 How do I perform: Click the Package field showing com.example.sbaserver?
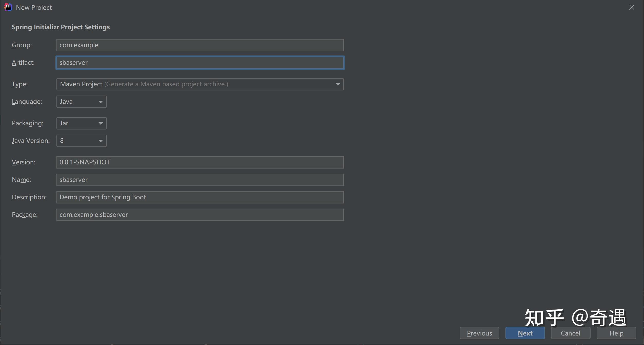(200, 215)
